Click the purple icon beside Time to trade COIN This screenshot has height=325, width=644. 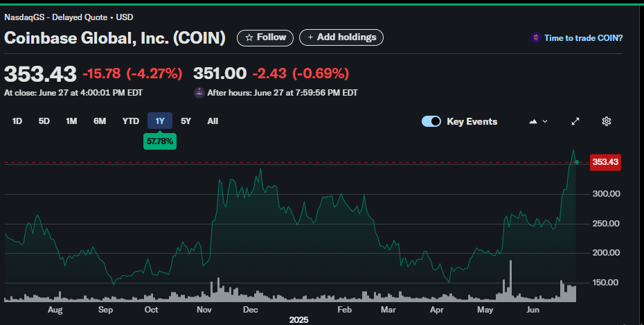(535, 38)
